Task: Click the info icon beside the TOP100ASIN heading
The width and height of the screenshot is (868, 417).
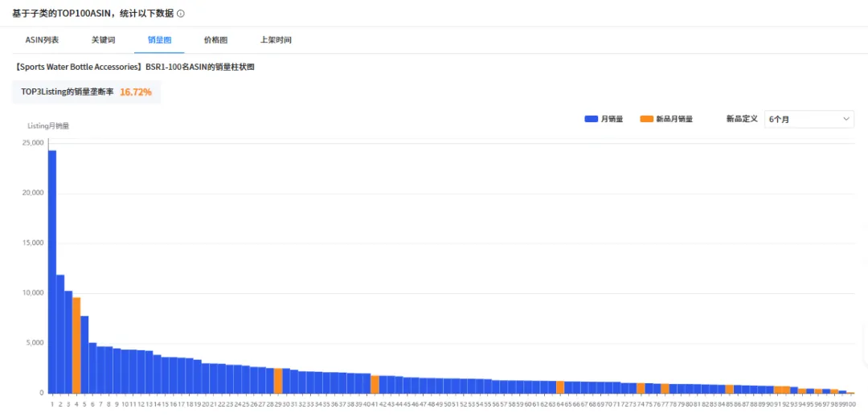Action: pyautogui.click(x=181, y=14)
